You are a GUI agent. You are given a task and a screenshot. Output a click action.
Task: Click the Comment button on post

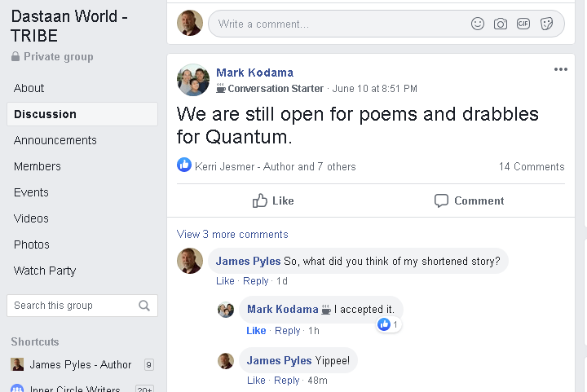pyautogui.click(x=469, y=200)
